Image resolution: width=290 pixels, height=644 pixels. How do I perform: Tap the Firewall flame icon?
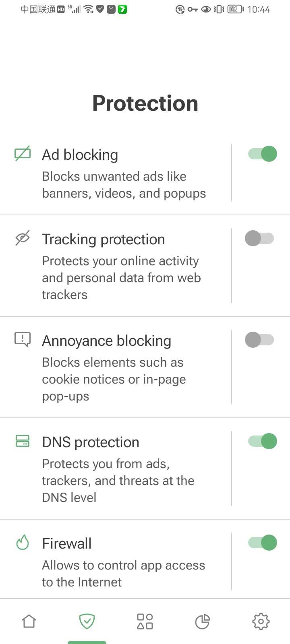tap(23, 542)
